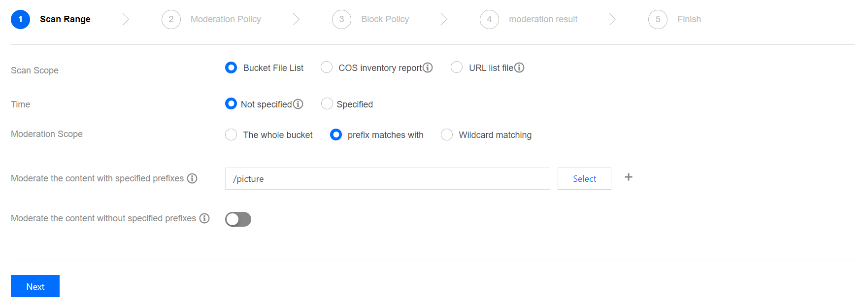
Task: Click info icon for content with specified prefixes
Action: [x=192, y=178]
